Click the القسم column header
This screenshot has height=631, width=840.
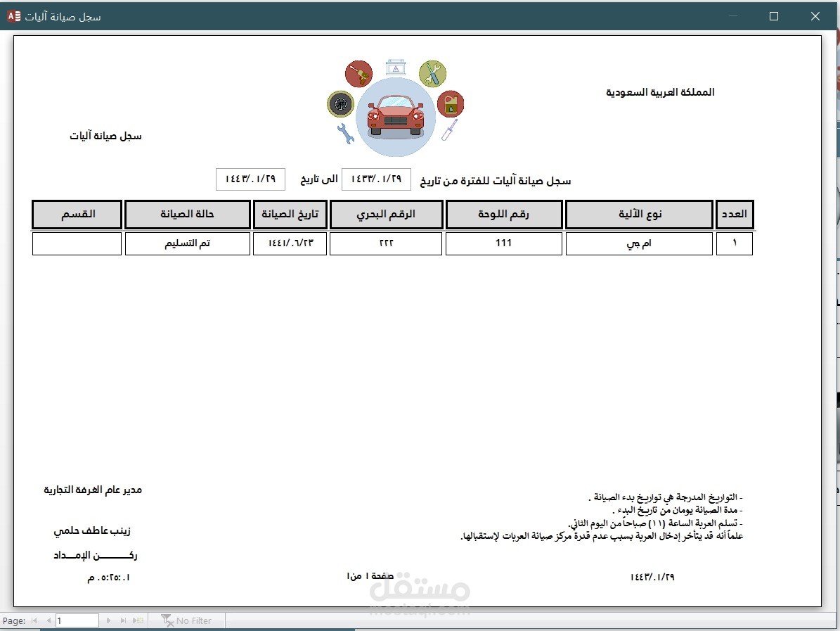[x=77, y=214]
